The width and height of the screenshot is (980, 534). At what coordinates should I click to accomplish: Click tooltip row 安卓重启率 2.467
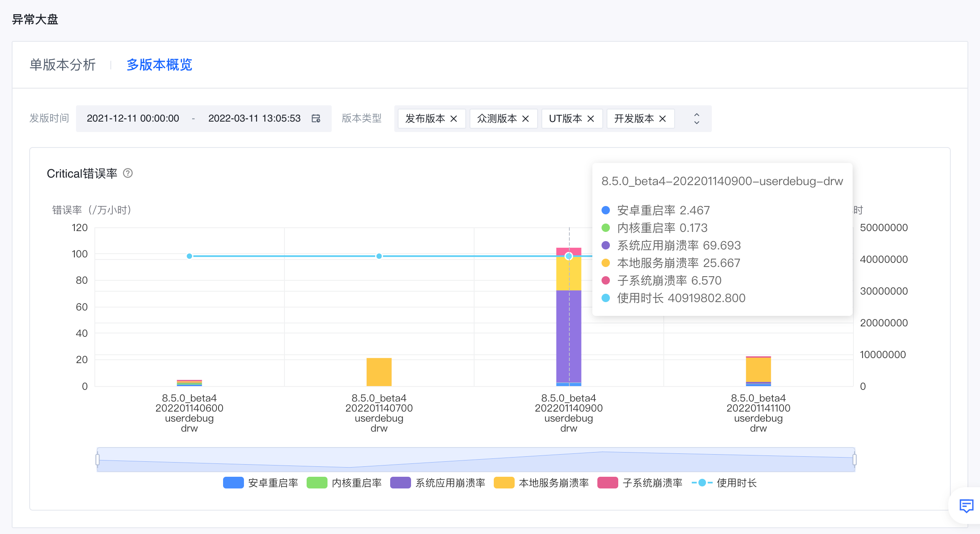click(x=656, y=210)
